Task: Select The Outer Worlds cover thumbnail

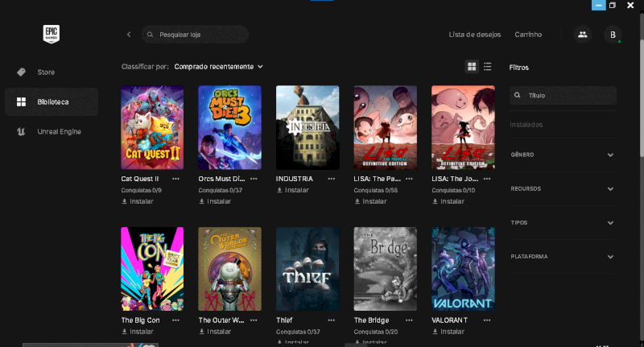Action: [x=229, y=268]
